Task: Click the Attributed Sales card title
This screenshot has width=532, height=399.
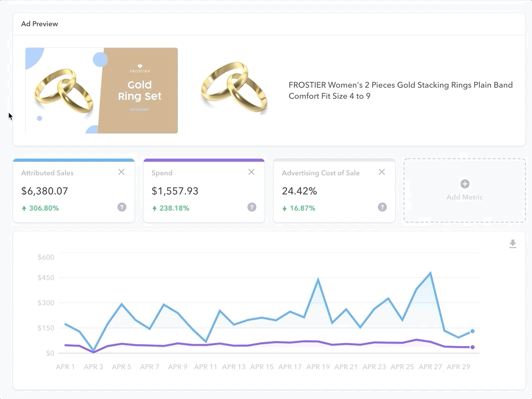Action: click(x=47, y=173)
